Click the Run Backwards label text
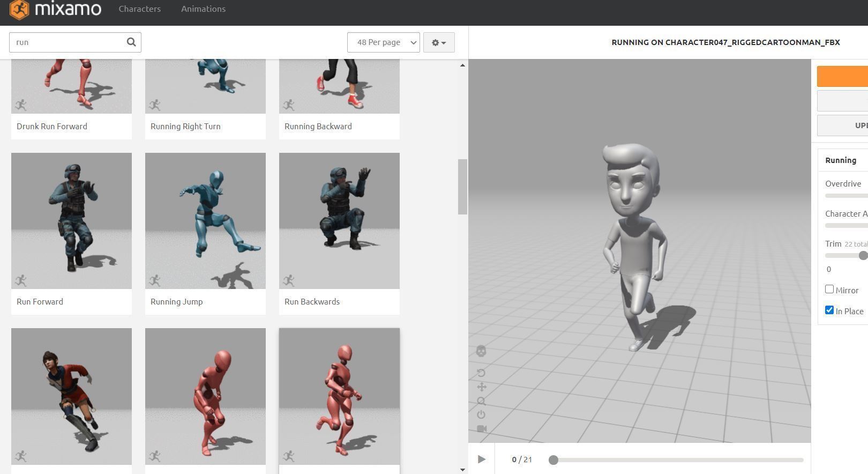The image size is (868, 474). point(312,301)
